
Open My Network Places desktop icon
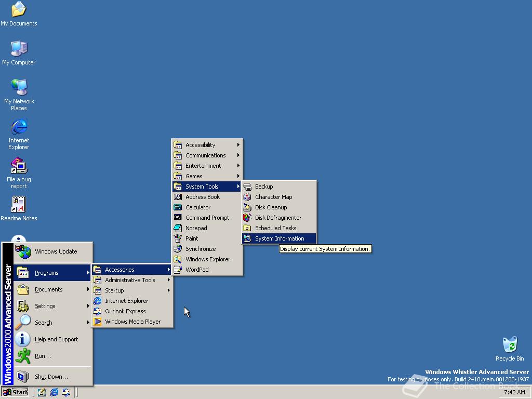tap(19, 95)
